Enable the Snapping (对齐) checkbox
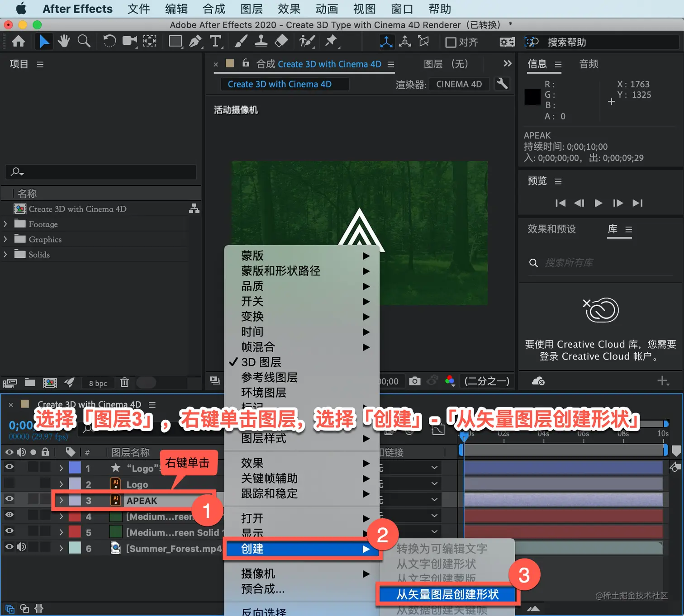Viewport: 684px width, 616px height. click(x=451, y=42)
